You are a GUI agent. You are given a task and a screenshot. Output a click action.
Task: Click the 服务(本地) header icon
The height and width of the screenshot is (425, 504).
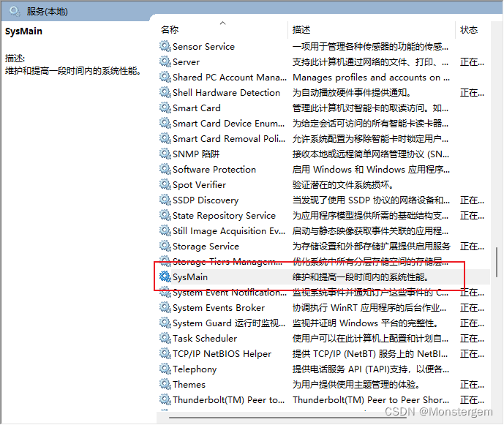click(x=15, y=12)
